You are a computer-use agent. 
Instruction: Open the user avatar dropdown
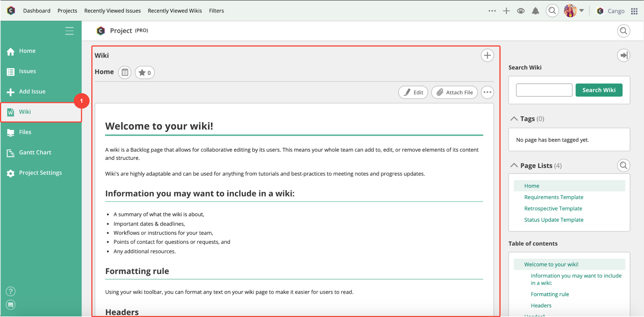(x=573, y=11)
